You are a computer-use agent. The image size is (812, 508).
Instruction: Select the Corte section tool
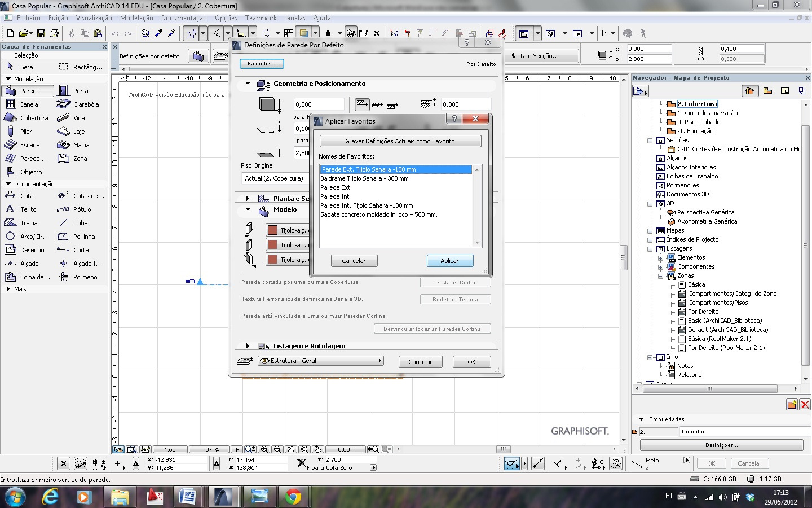click(81, 250)
